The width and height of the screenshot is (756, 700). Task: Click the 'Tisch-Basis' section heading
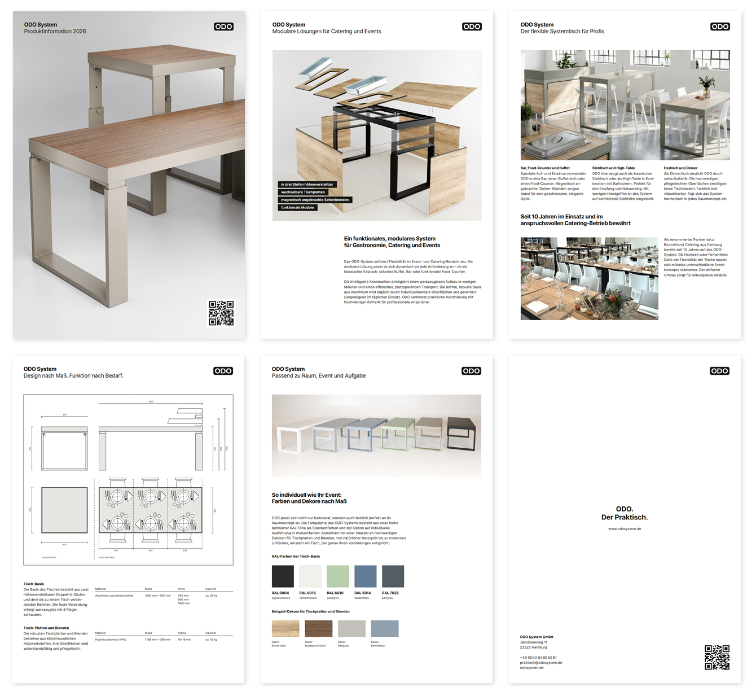[34, 584]
